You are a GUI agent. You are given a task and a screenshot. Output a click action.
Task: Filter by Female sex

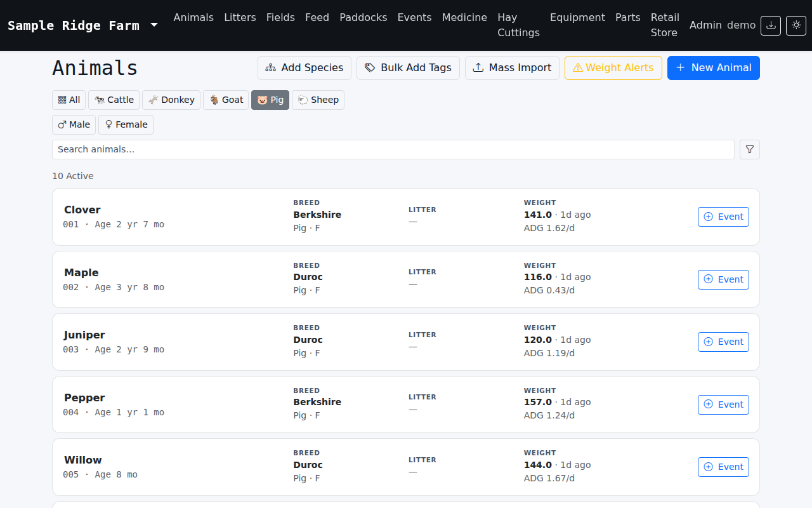click(126, 124)
